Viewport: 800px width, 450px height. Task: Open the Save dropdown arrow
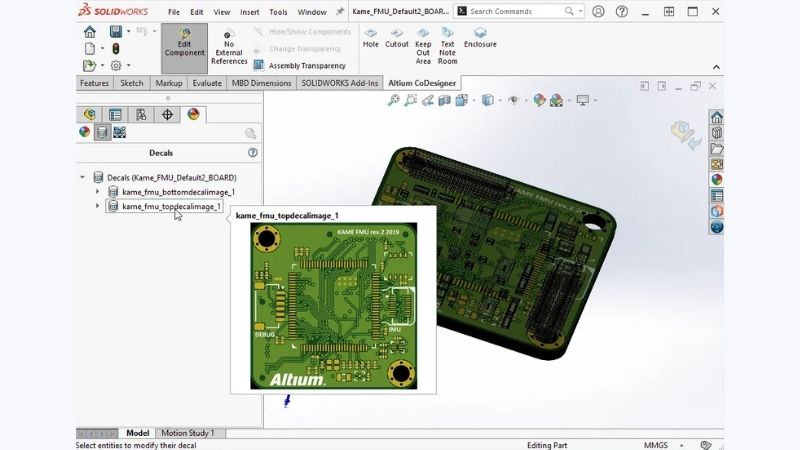click(x=129, y=32)
